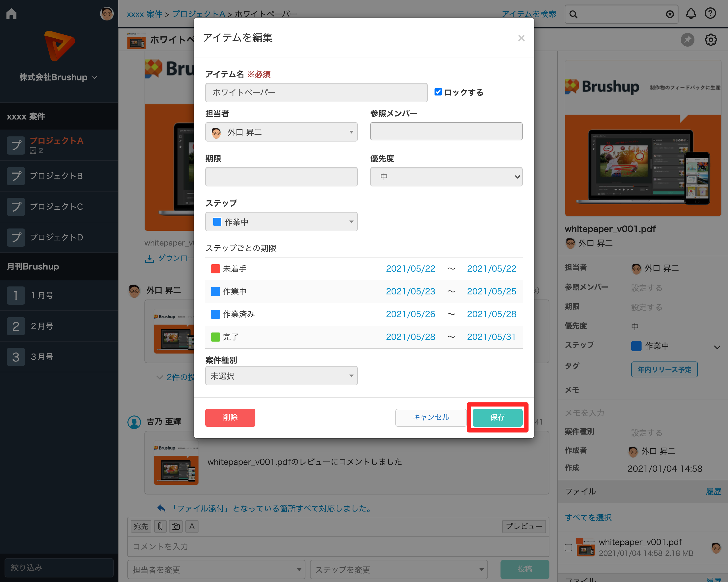Click the green 完了 step color swatch
This screenshot has height=582, width=728.
click(x=216, y=337)
